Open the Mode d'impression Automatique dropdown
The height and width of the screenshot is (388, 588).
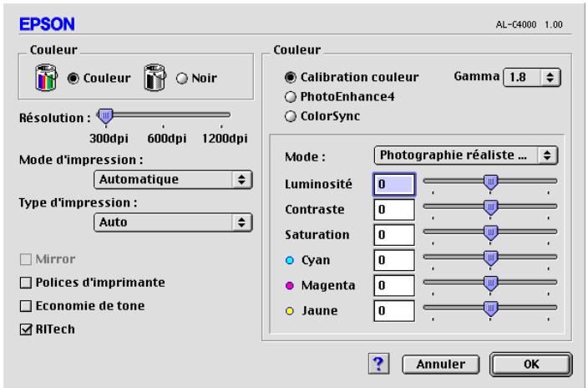point(173,180)
